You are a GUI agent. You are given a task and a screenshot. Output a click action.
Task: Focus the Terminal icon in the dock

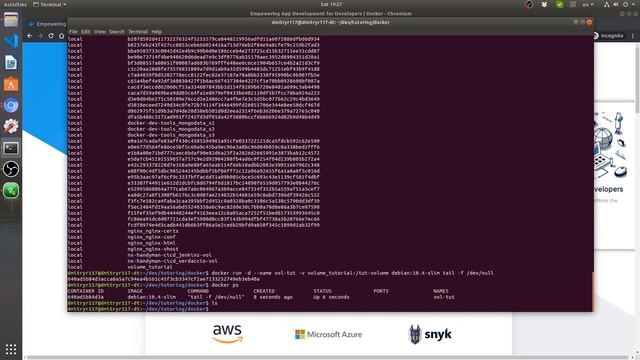pyautogui.click(x=11, y=148)
